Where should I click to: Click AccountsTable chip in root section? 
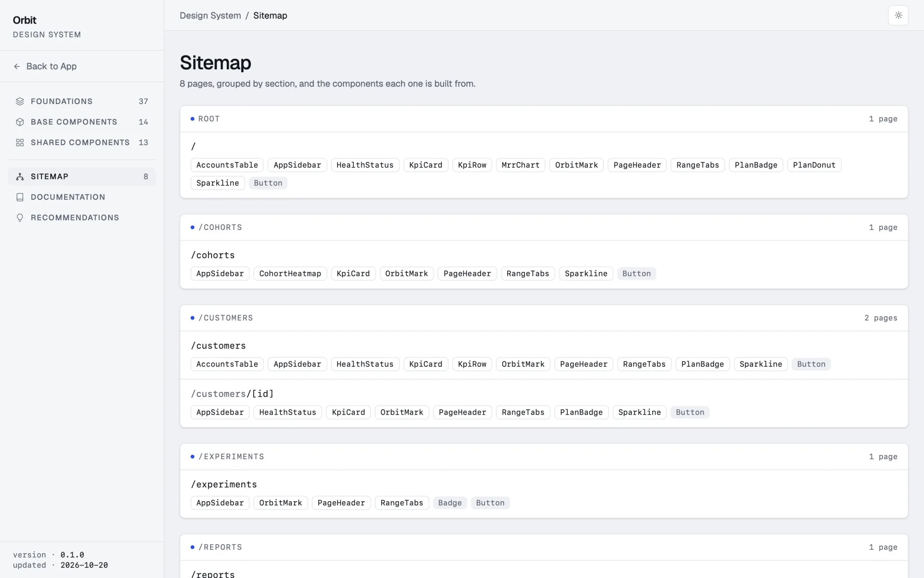227,165
